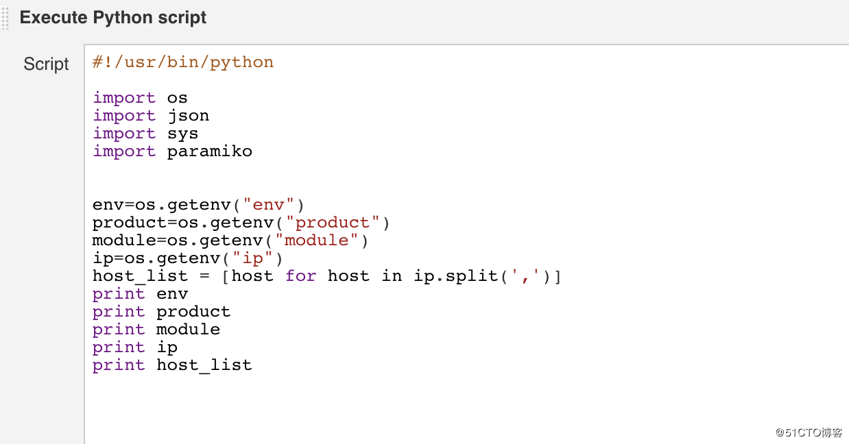The width and height of the screenshot is (849, 444).
Task: Click the Script field label
Action: click(x=46, y=64)
